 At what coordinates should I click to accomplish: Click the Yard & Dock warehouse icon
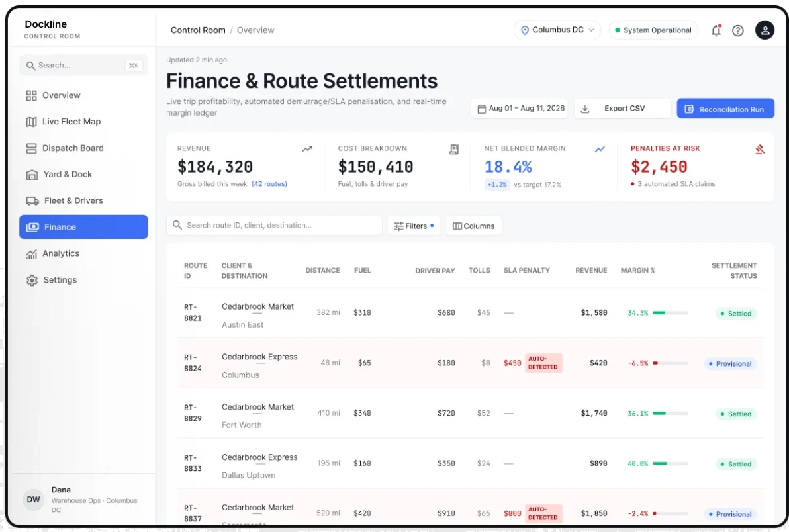pyautogui.click(x=32, y=175)
